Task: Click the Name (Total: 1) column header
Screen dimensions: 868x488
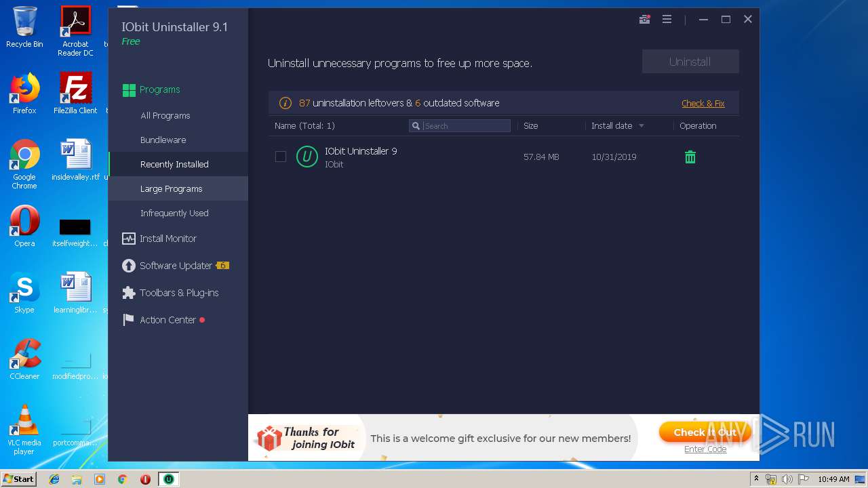Action: pyautogui.click(x=304, y=126)
